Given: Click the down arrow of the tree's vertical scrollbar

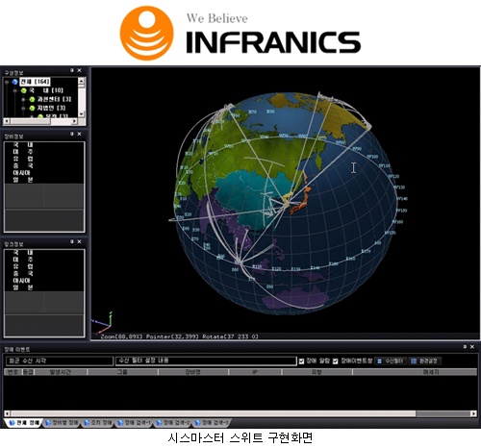Looking at the screenshot, I should [82, 114].
